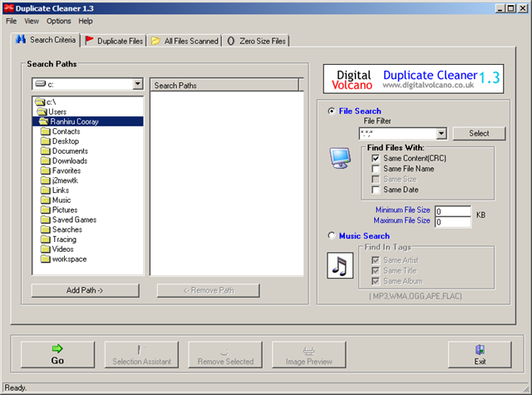
Task: Open the drive selection dropdown c:
Action: [x=137, y=84]
